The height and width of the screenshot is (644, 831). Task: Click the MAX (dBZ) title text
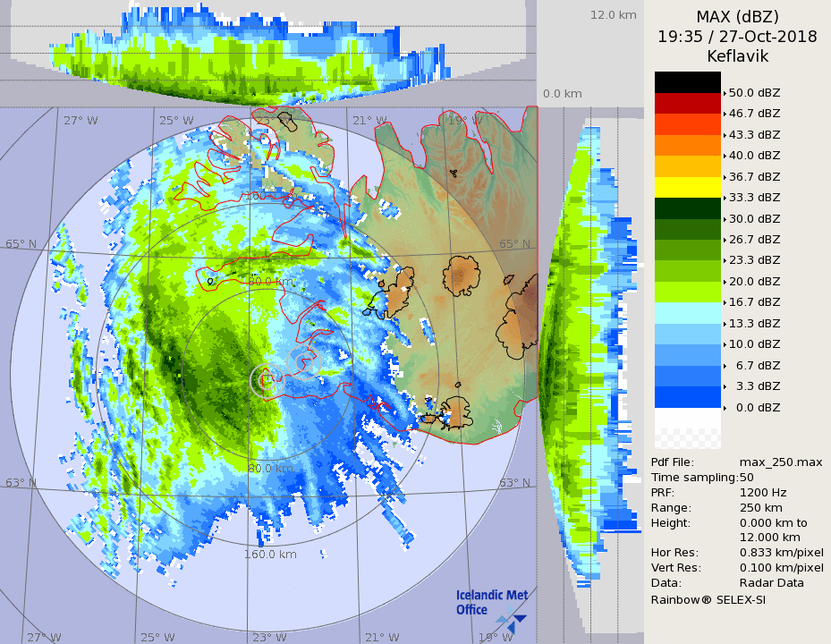(x=737, y=16)
